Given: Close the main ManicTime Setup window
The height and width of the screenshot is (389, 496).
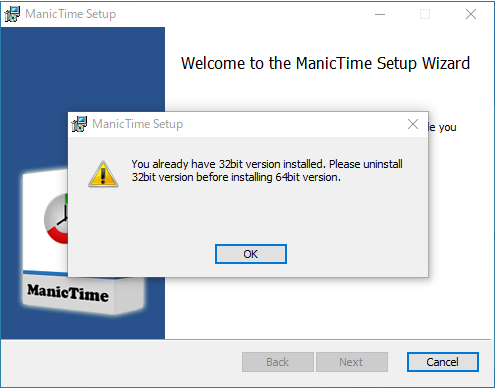Looking at the screenshot, I should (471, 14).
